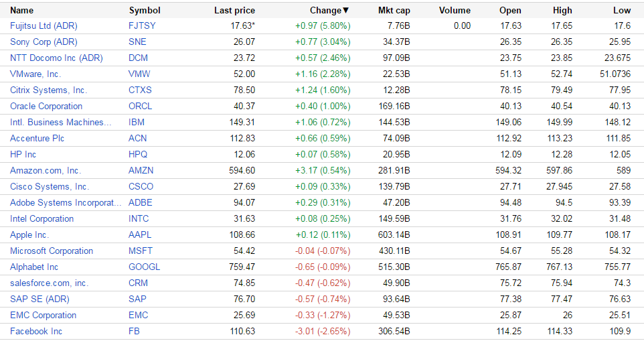Open the Amazon.com, Inc. link
644x341 pixels.
click(46, 170)
